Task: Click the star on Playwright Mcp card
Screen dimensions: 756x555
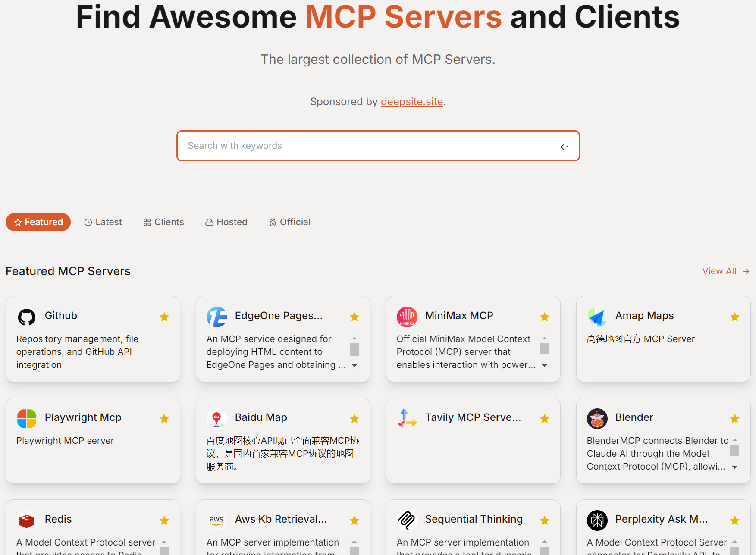Action: 164,419
